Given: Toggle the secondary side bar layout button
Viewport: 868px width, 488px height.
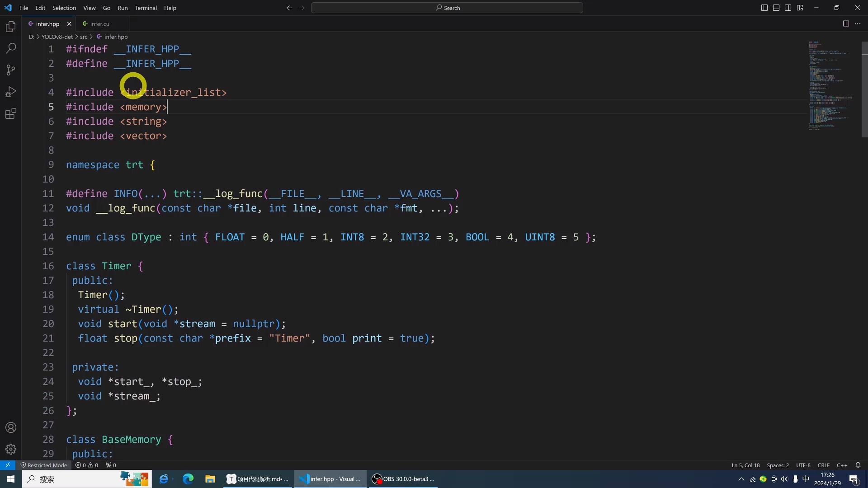Looking at the screenshot, I should pos(788,8).
